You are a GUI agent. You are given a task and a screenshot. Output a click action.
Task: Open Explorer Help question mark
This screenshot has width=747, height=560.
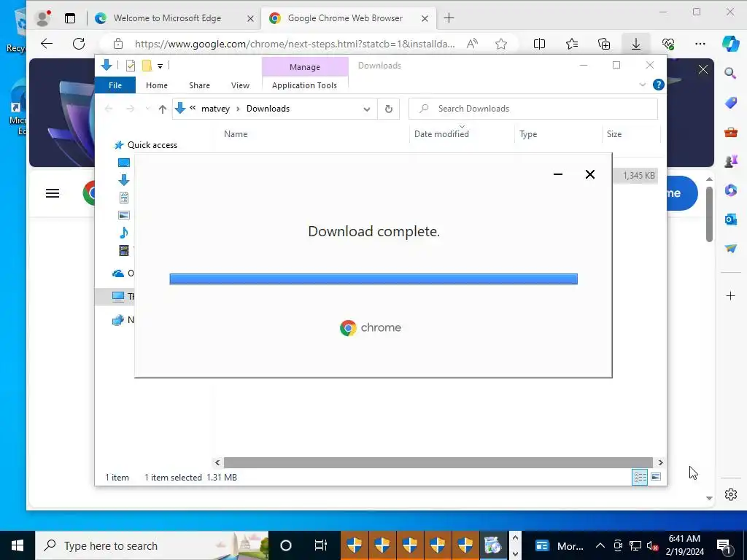coord(659,85)
